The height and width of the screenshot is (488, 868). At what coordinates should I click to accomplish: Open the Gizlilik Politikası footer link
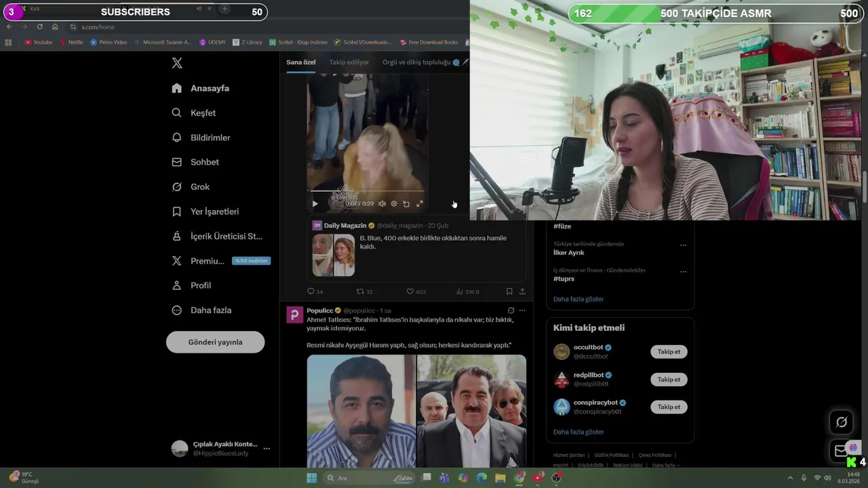tap(612, 455)
